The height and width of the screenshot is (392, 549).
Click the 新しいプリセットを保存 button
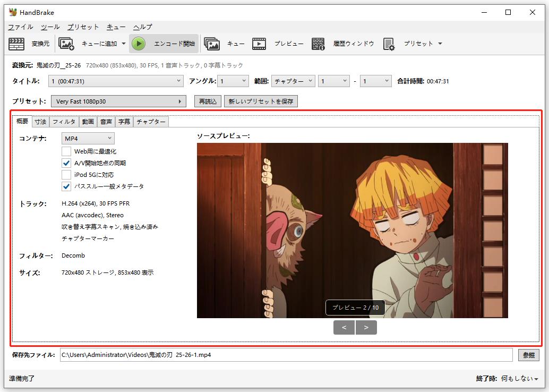point(261,101)
